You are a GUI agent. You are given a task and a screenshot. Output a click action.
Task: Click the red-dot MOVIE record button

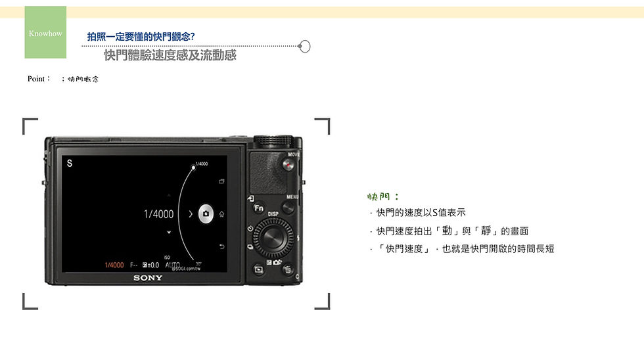coord(288,165)
